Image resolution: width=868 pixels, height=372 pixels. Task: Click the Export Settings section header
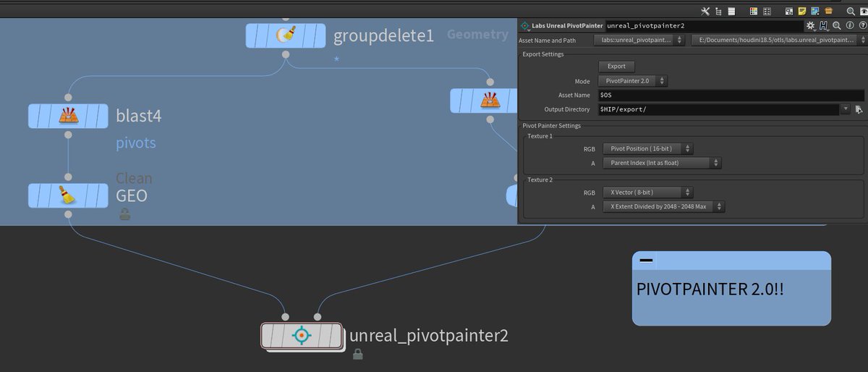(542, 54)
